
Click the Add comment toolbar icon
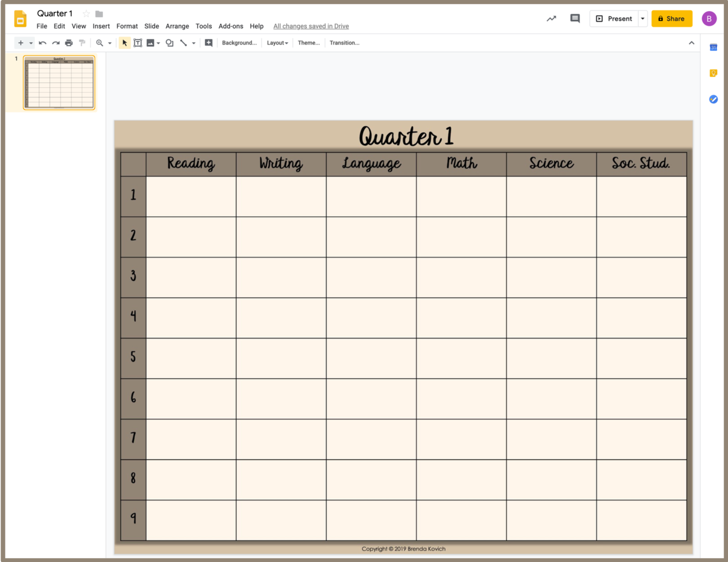[208, 43]
